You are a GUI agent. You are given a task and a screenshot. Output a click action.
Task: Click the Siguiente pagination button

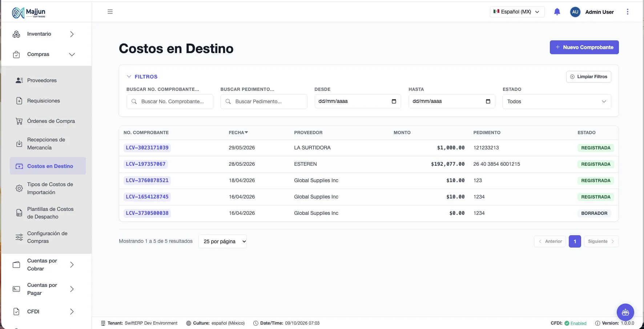click(x=601, y=241)
